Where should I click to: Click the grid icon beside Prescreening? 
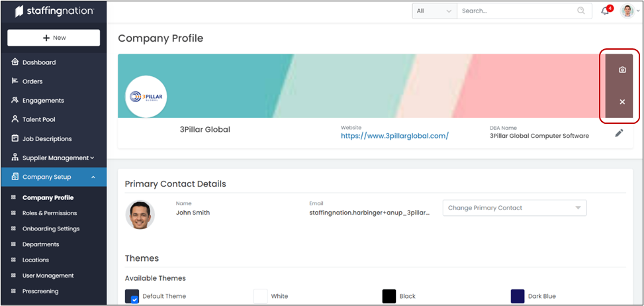click(x=13, y=291)
